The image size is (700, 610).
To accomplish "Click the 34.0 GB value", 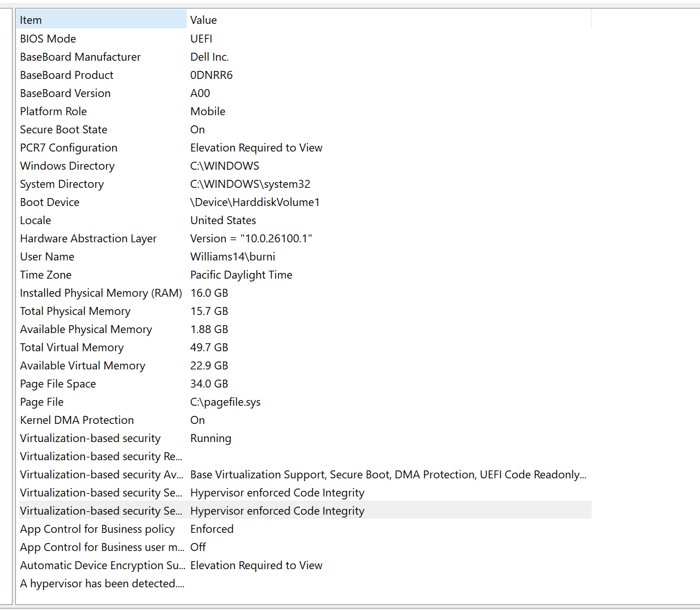I will pos(209,384).
